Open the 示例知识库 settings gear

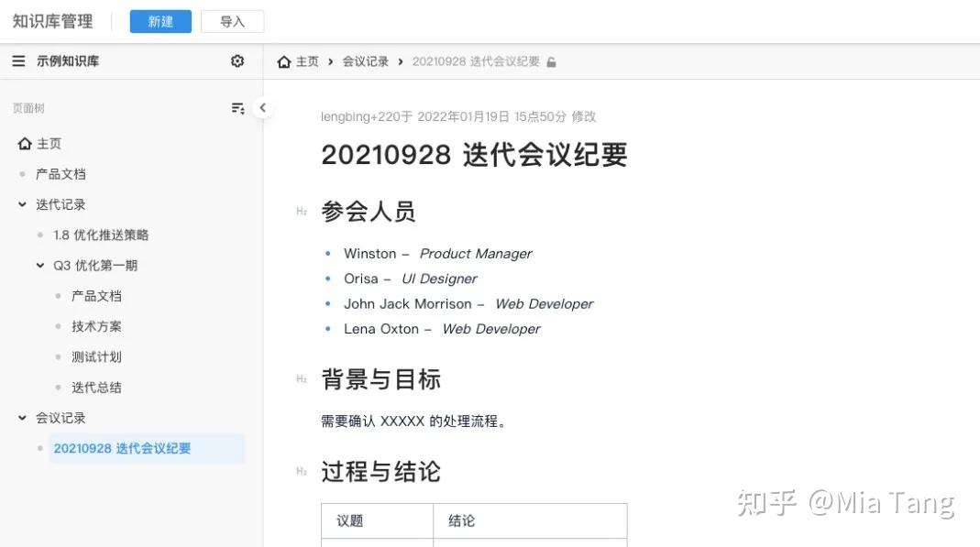pyautogui.click(x=237, y=60)
